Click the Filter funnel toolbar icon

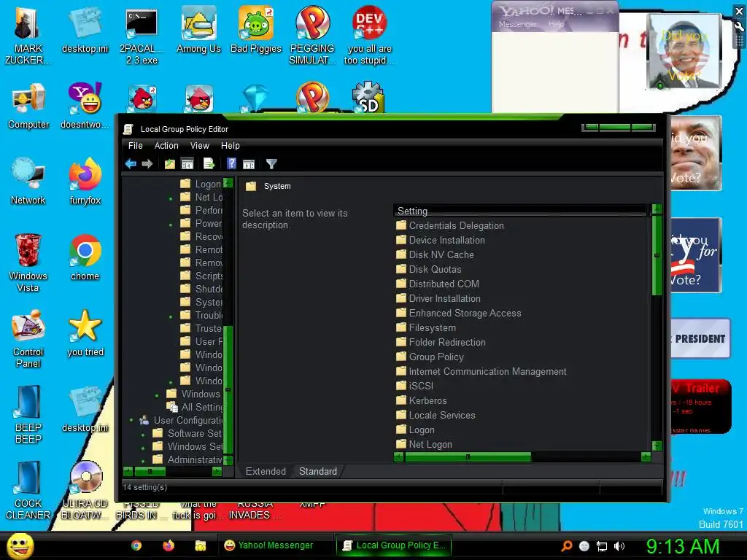point(271,164)
